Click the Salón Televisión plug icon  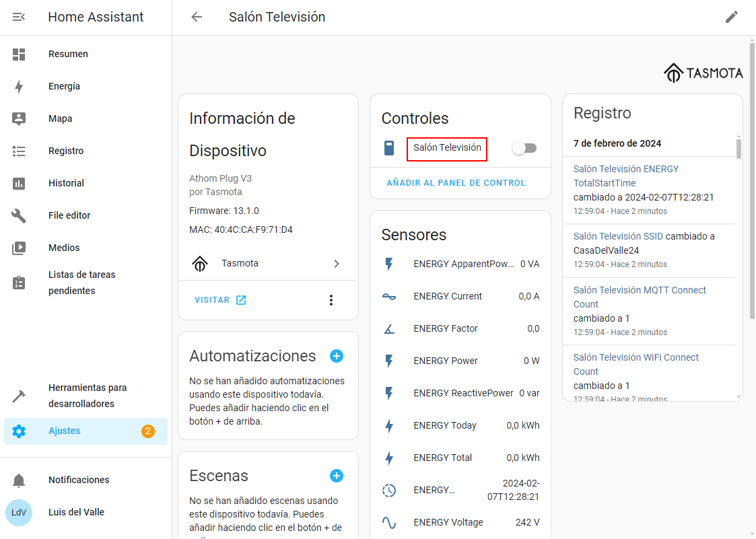click(x=389, y=148)
